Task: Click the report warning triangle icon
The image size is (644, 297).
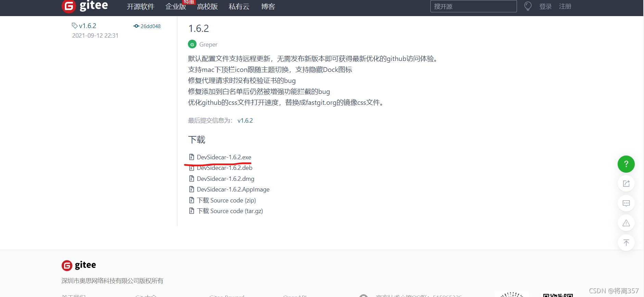Action: click(x=626, y=223)
